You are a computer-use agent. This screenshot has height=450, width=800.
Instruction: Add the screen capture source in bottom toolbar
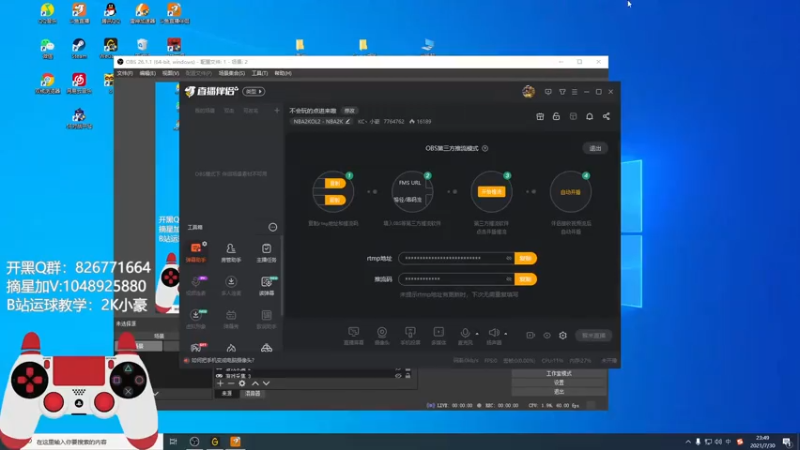click(354, 335)
